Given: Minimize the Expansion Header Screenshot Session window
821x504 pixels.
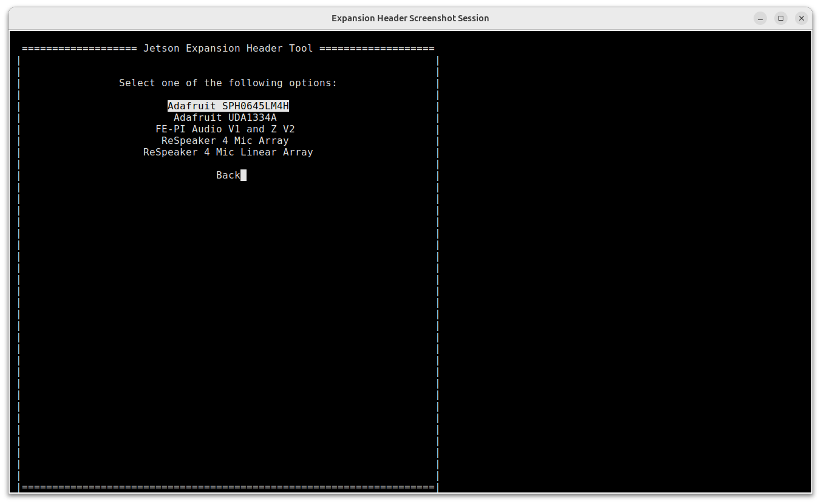Looking at the screenshot, I should pyautogui.click(x=760, y=18).
